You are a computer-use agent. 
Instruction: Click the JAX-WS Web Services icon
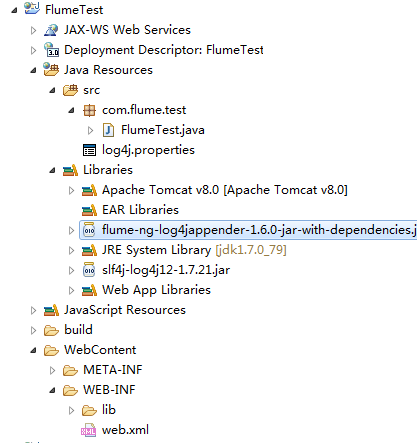pos(51,30)
